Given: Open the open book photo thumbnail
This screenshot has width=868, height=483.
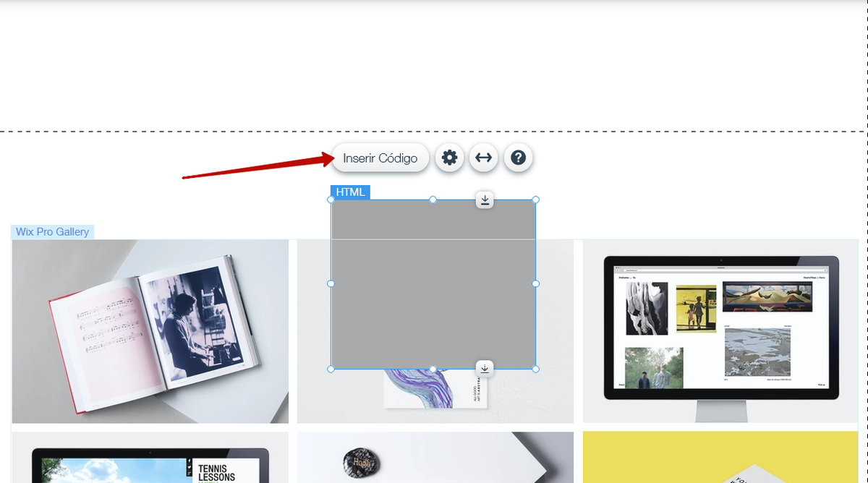Looking at the screenshot, I should pos(150,331).
